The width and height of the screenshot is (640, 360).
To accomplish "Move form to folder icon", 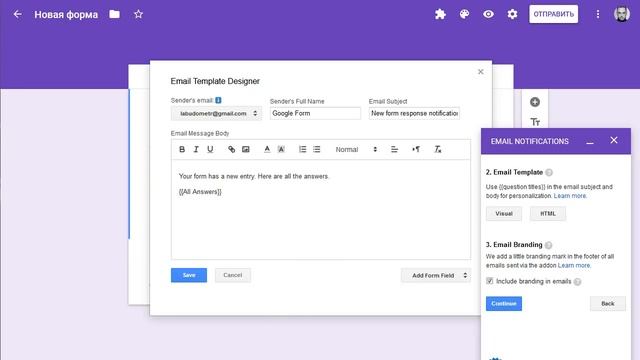I will coord(115,14).
